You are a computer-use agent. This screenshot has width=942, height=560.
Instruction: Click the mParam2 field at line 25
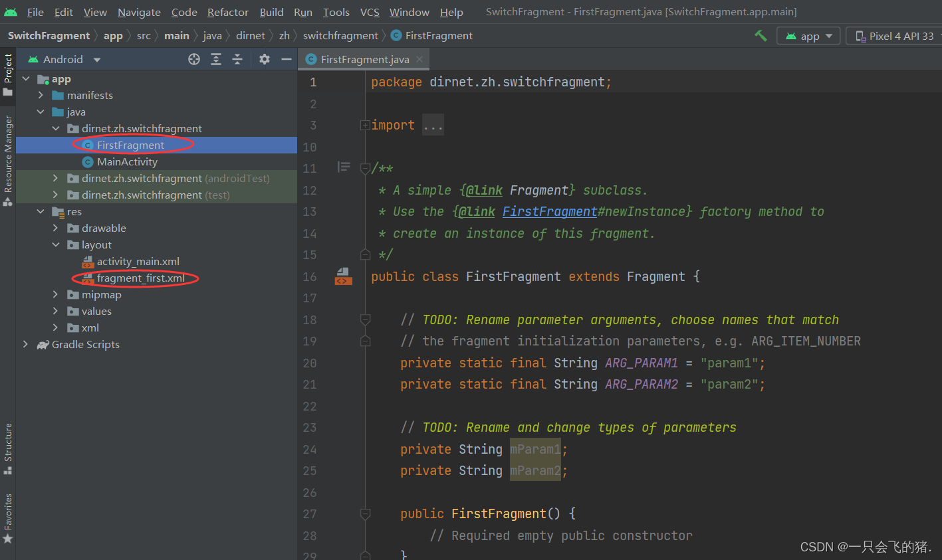tap(535, 470)
